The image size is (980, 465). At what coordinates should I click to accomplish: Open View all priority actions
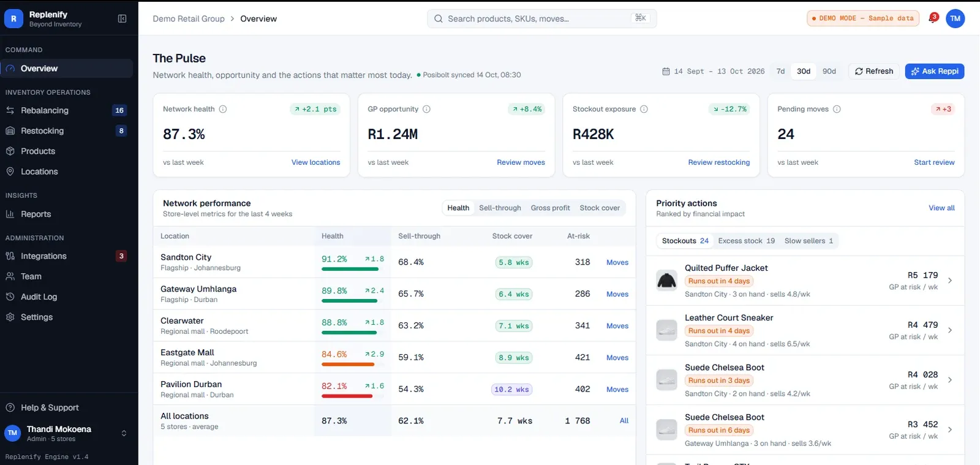tap(941, 208)
